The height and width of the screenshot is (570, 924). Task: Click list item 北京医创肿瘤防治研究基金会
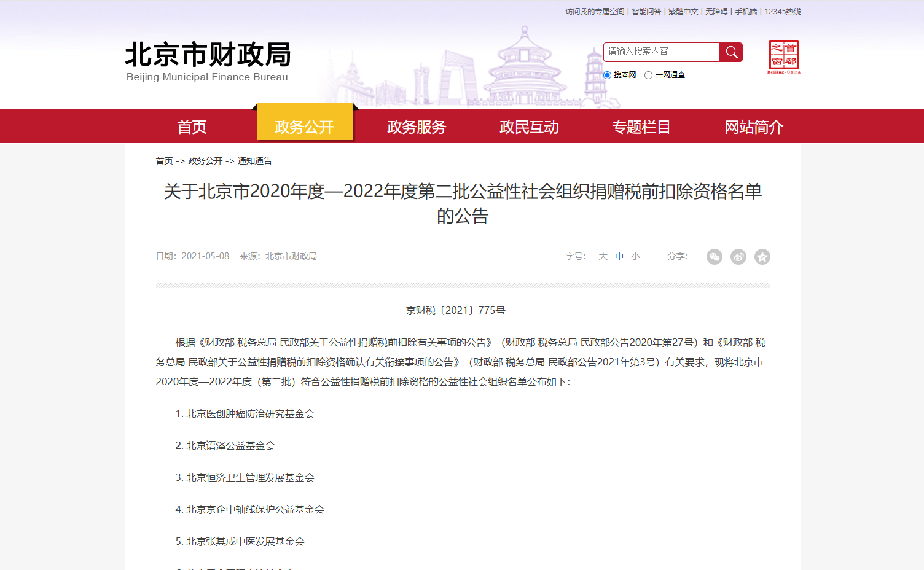(x=250, y=414)
